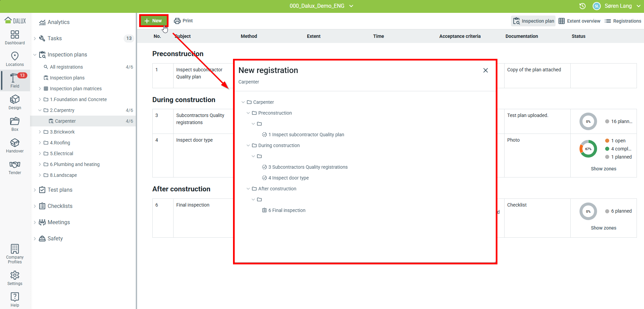Collapse the Carpenter folder in registration dialog
This screenshot has height=309, width=644.
coord(243,102)
